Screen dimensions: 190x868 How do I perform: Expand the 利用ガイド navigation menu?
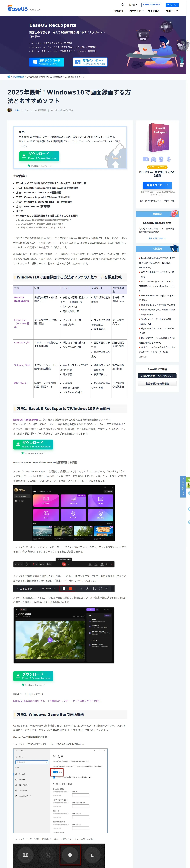(136, 11)
